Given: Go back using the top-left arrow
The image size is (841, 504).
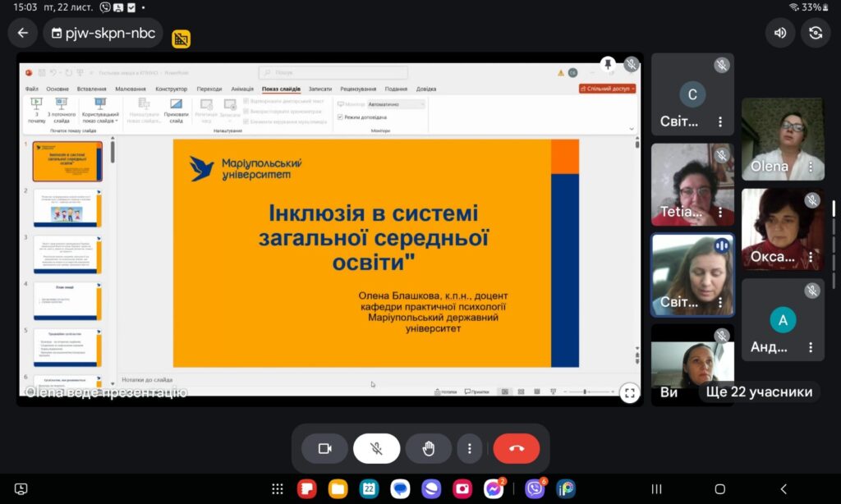Looking at the screenshot, I should point(22,33).
